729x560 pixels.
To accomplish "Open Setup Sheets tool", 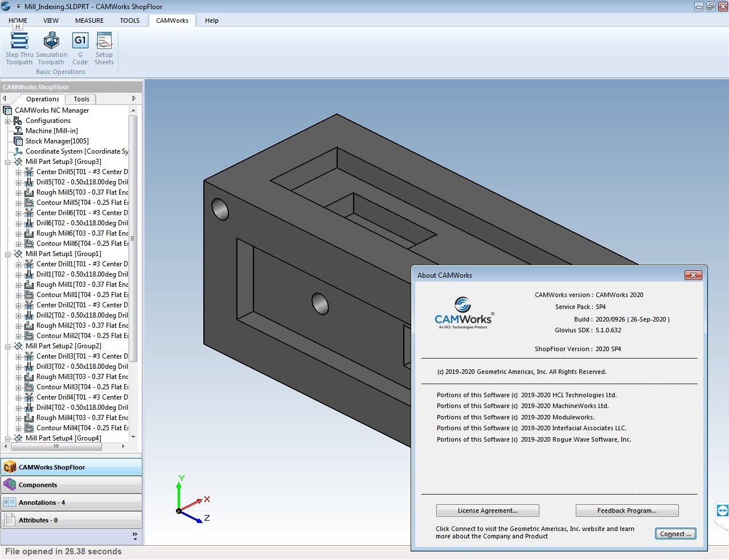I will [x=104, y=49].
